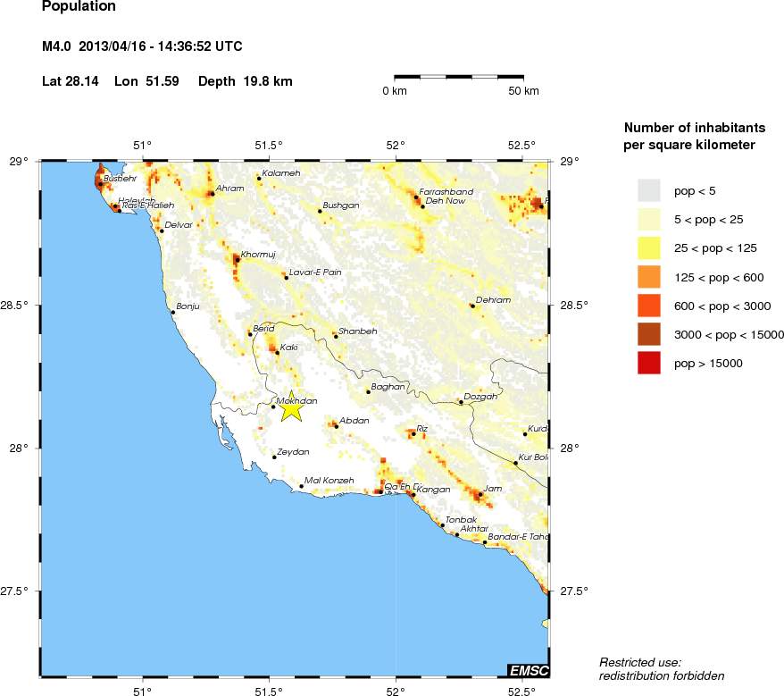Click the Boghan location marker
784x696 pixels.
pos(368,392)
